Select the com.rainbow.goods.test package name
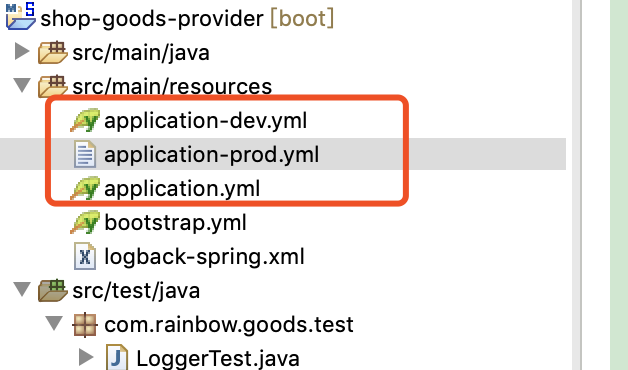 229,325
